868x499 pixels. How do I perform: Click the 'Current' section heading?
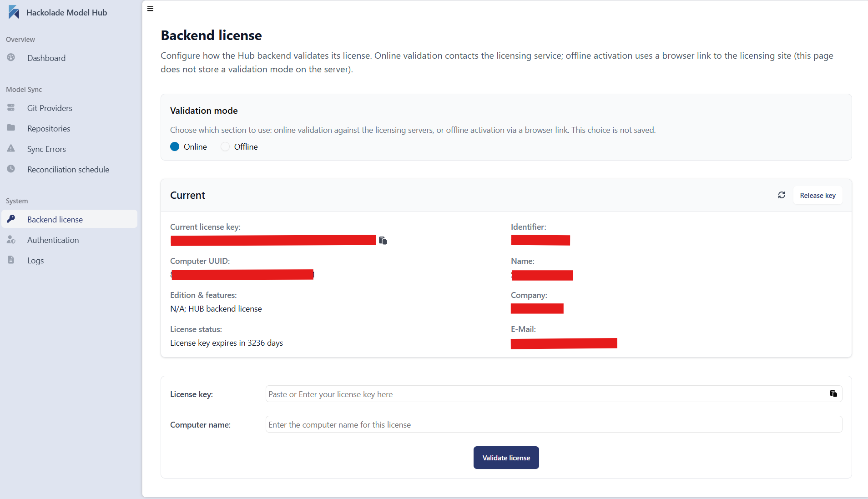187,195
